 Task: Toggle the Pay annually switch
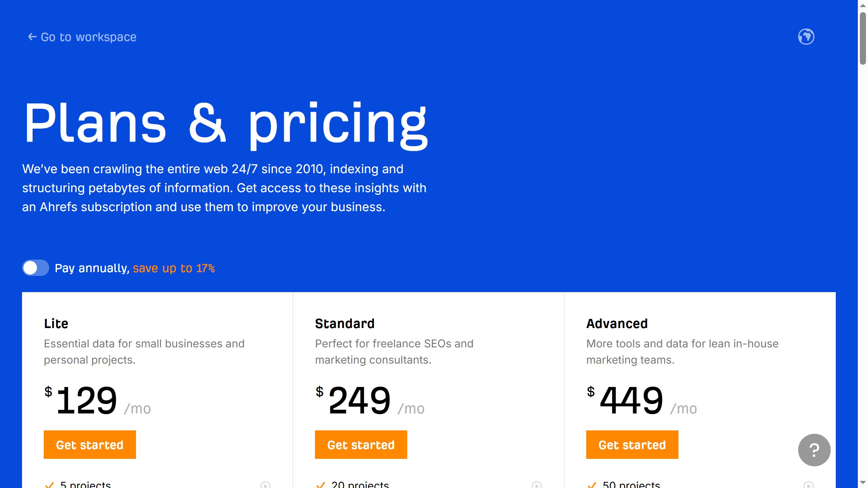click(36, 268)
